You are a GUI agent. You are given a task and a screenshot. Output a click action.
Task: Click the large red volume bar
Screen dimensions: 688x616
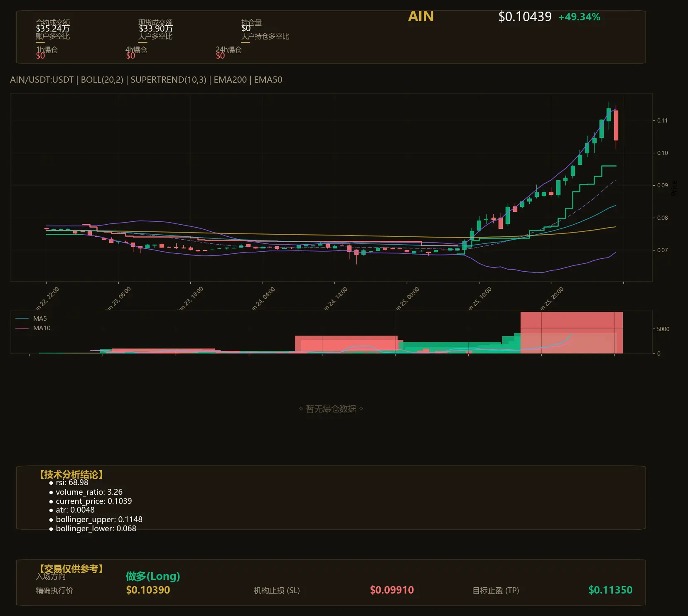[x=571, y=333]
